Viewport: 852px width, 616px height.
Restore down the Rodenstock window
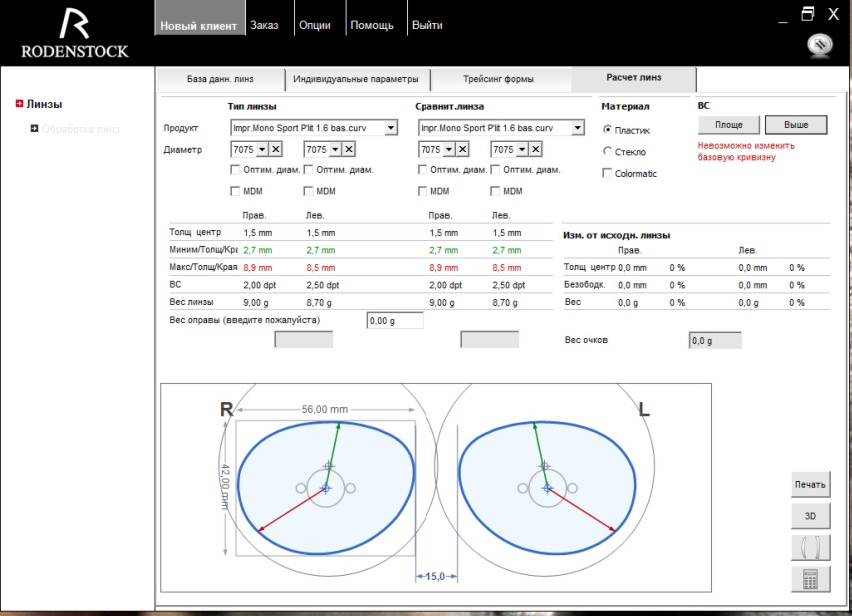[807, 14]
